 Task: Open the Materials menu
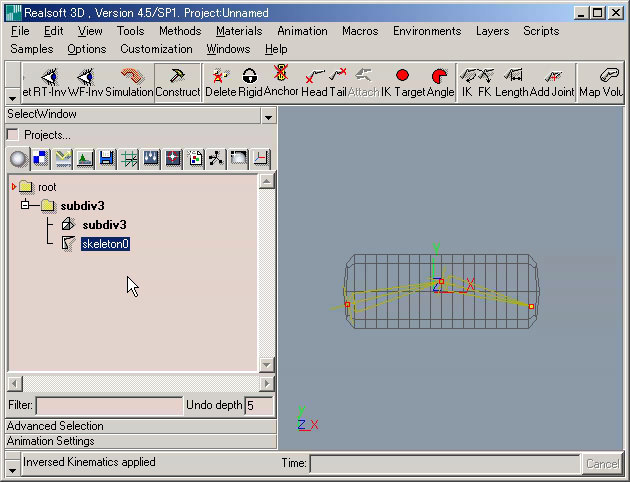pos(239,31)
